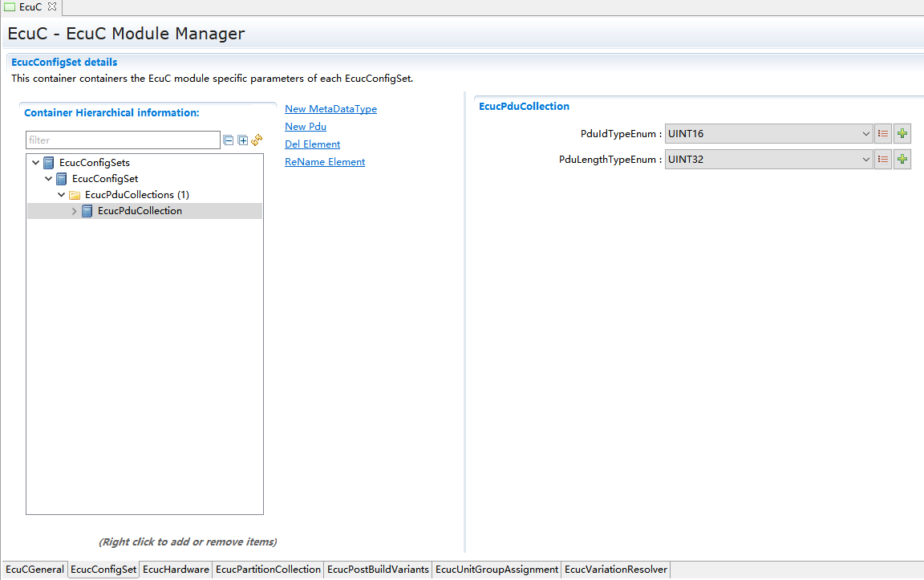Click the container filter text field
924x580 pixels.
point(122,140)
